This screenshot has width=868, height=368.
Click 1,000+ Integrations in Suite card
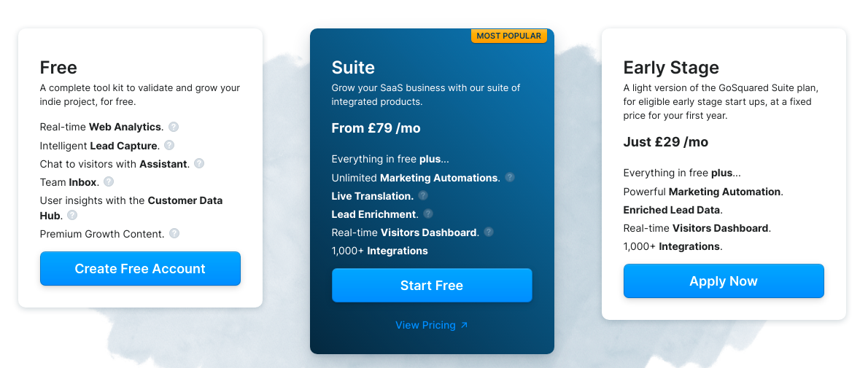[x=380, y=251]
